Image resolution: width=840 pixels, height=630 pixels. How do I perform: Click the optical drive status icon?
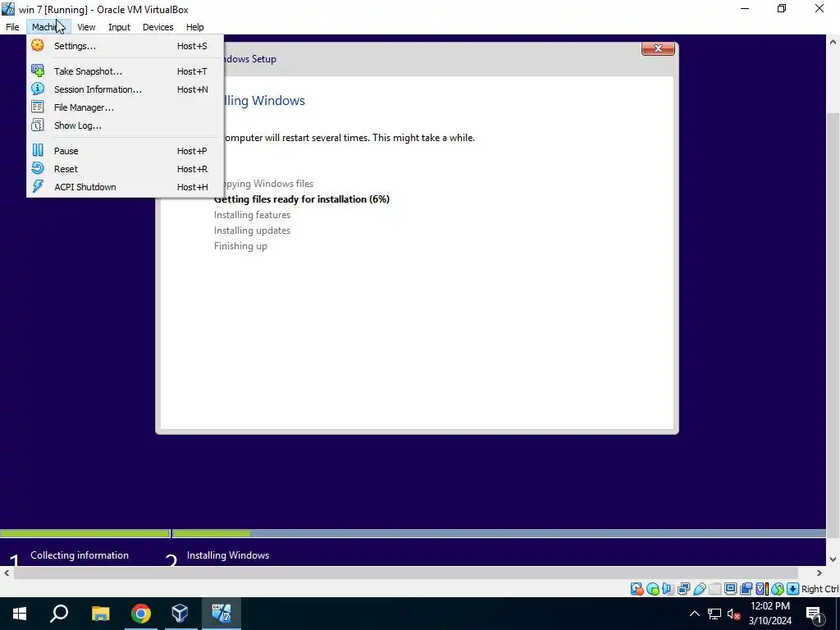pyautogui.click(x=652, y=589)
